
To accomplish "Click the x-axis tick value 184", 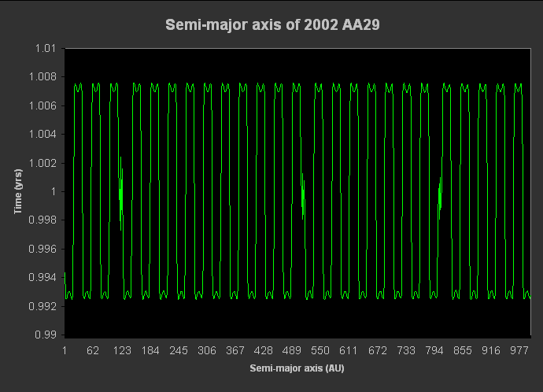I will (150, 351).
